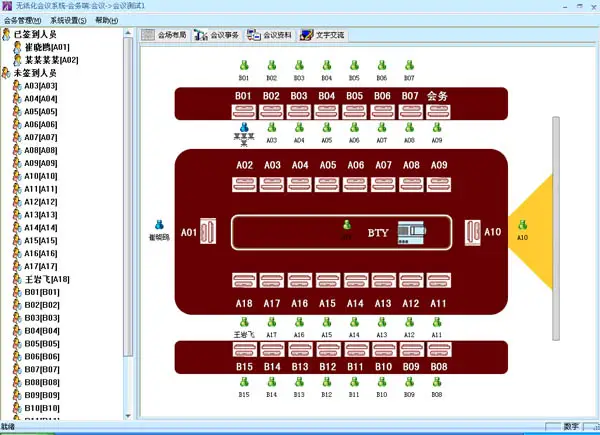Select 王岩飞[A18] in the attendee list
The image size is (600, 435).
point(47,279)
